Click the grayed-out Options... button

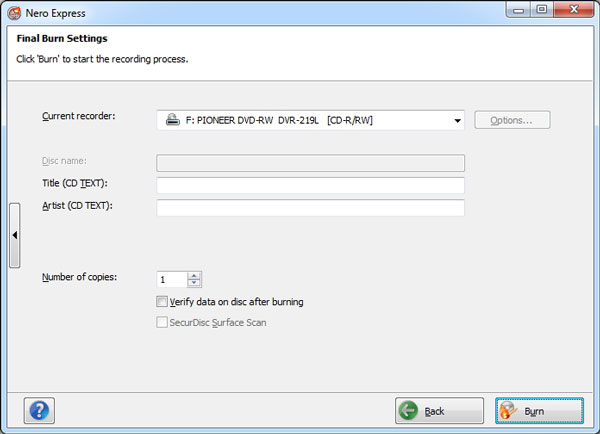click(512, 120)
